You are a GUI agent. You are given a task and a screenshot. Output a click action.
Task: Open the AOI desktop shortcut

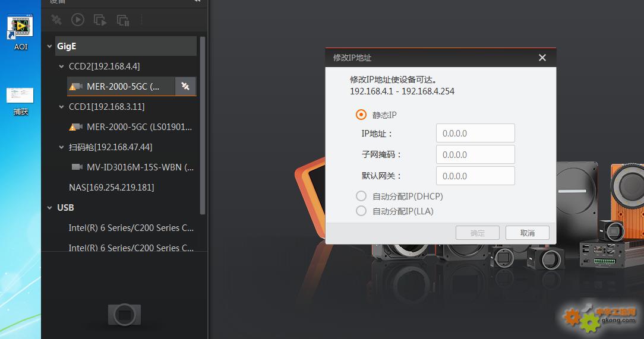[x=20, y=33]
